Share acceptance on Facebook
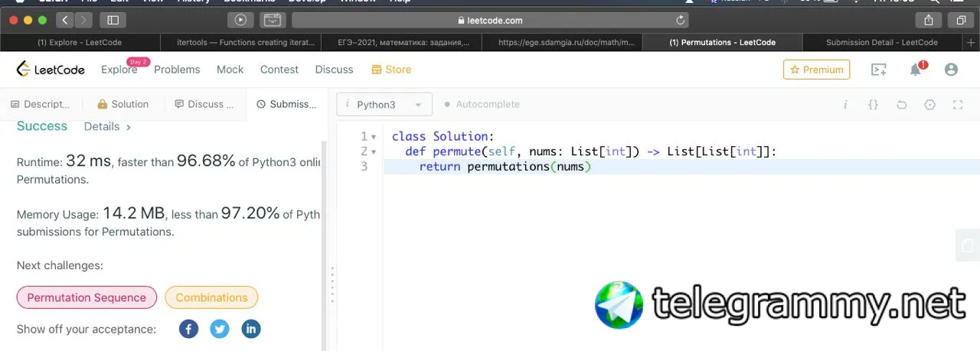The width and height of the screenshot is (980, 351). (x=188, y=329)
